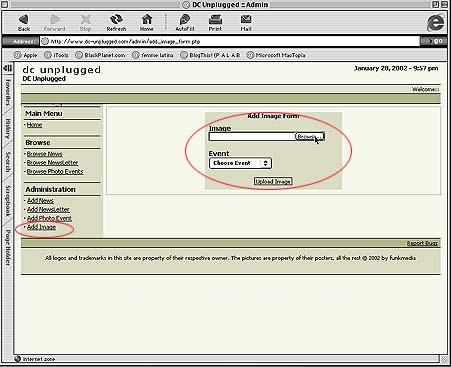
Task: Click the Add Image Form heading
Action: (x=273, y=116)
